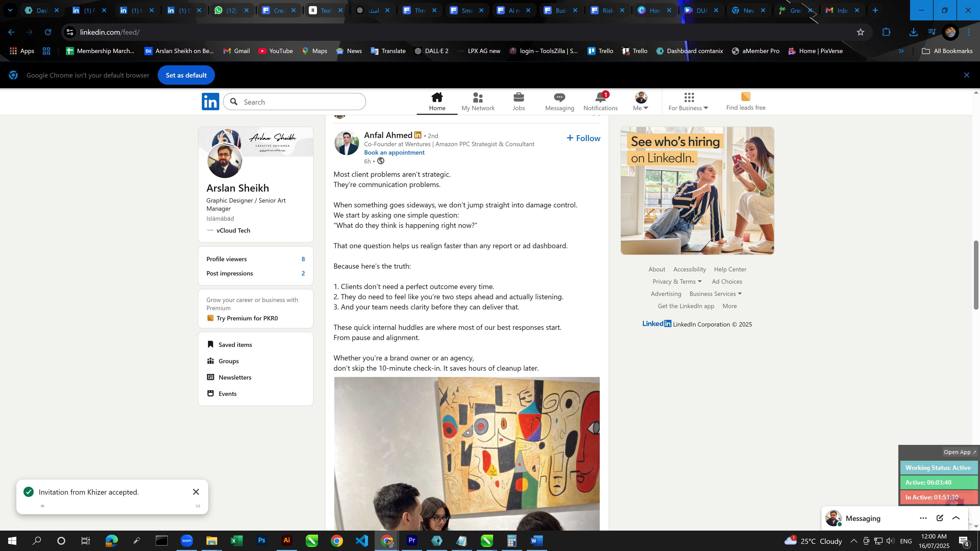Image resolution: width=980 pixels, height=551 pixels.
Task: Open Events in sidebar
Action: (222, 394)
